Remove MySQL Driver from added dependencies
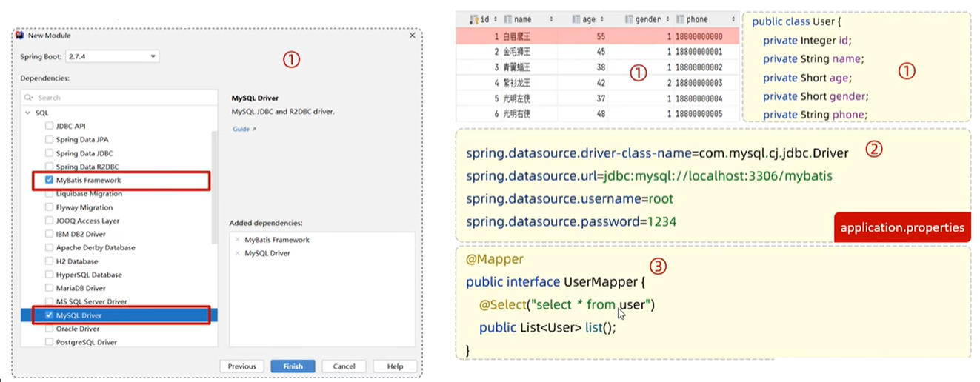The image size is (980, 382). point(237,253)
